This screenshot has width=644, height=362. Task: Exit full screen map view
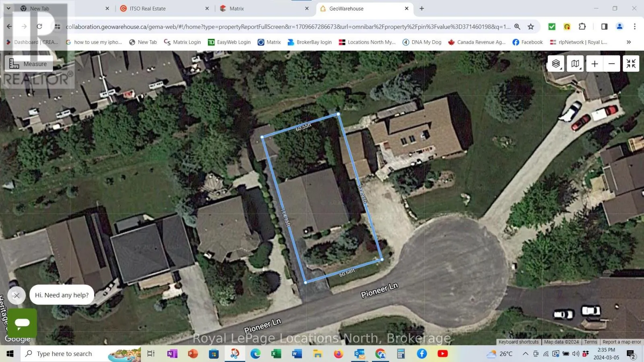[x=631, y=64]
